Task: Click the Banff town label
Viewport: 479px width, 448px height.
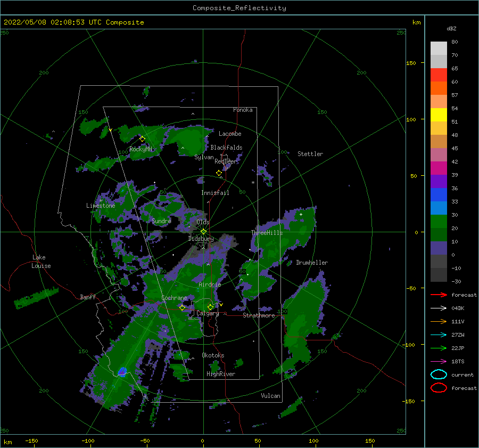Action: pyautogui.click(x=88, y=297)
